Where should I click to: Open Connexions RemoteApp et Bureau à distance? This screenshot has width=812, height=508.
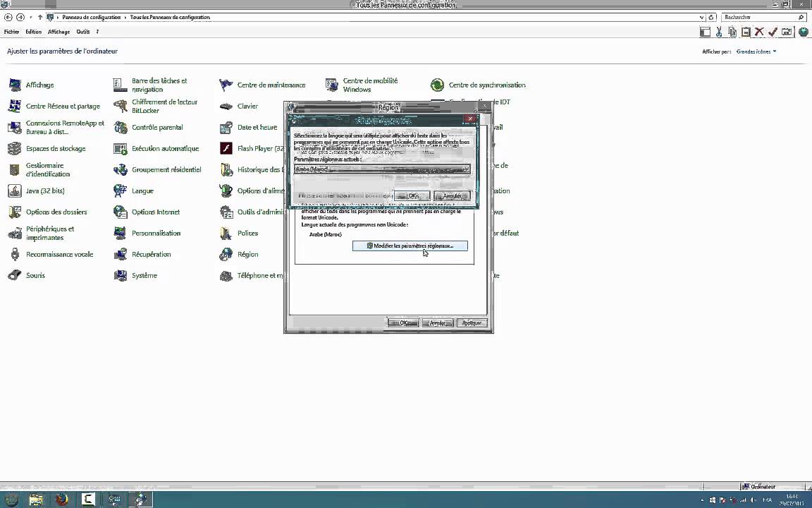56,128
